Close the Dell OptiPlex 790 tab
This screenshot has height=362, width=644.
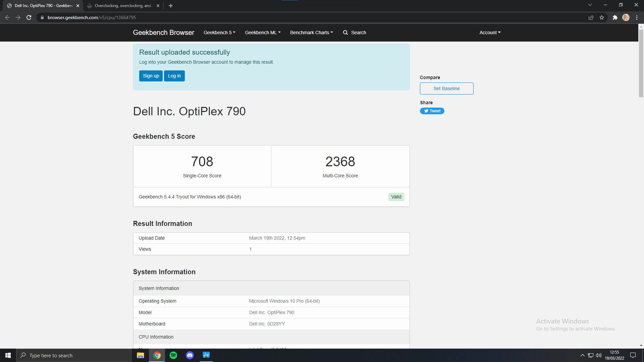pos(78,6)
